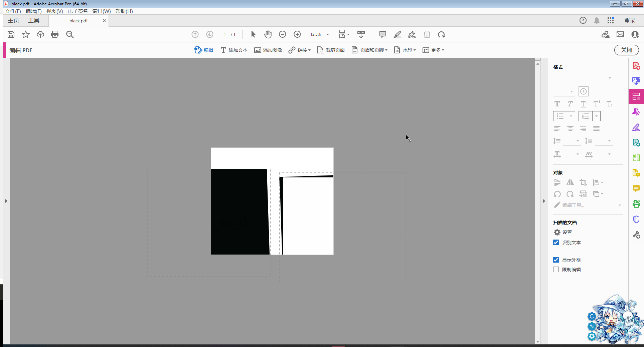Click the Send file by email icon
Screen dimensions: 644x347
click(620, 34)
